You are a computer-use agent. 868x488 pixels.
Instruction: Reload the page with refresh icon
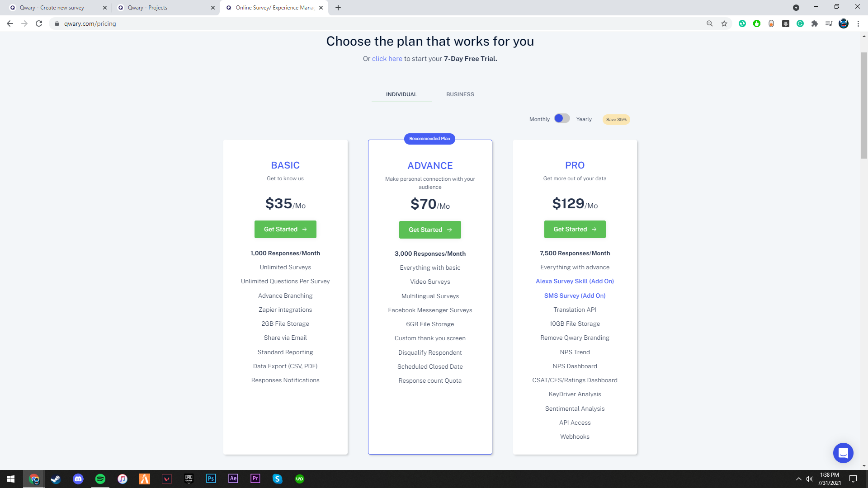coord(39,23)
